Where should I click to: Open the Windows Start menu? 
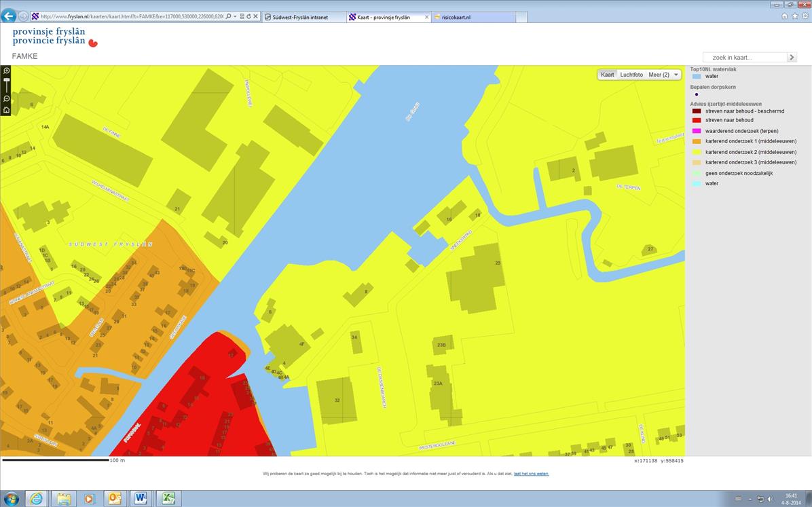[x=10, y=499]
